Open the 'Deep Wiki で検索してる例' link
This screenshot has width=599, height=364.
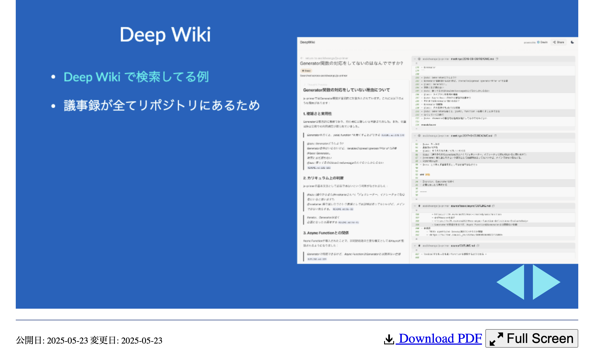click(x=136, y=77)
